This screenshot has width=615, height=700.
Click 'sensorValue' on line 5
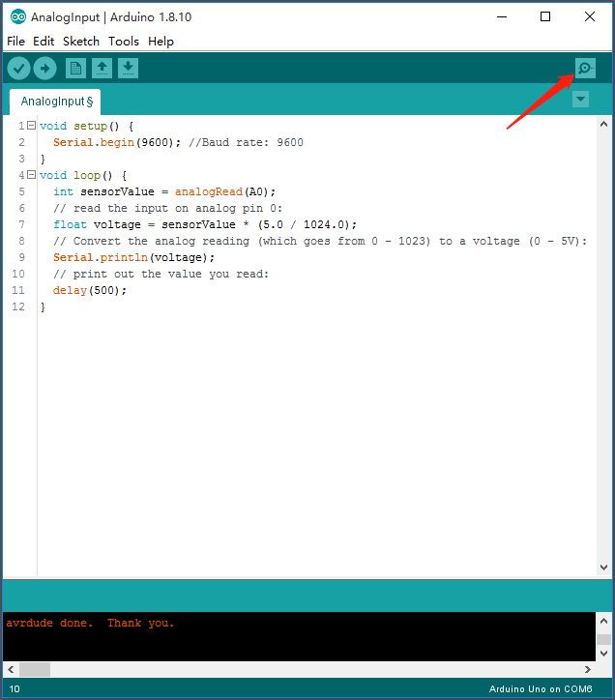tap(117, 192)
